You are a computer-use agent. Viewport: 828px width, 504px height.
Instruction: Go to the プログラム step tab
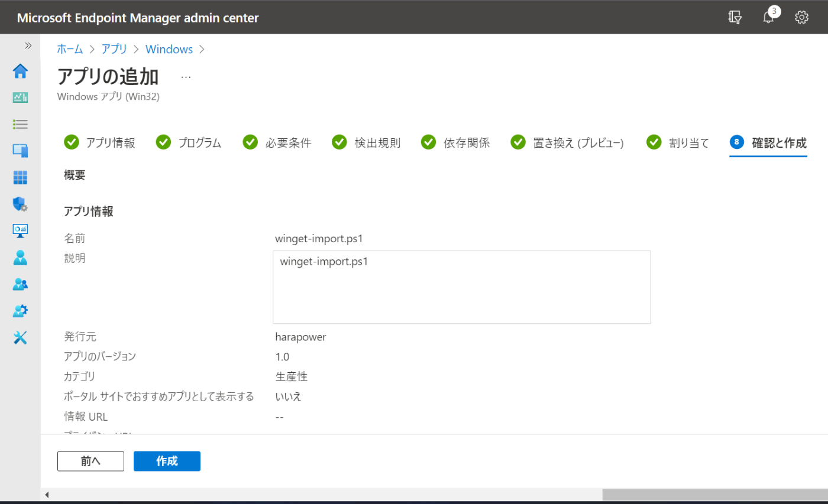[189, 143]
